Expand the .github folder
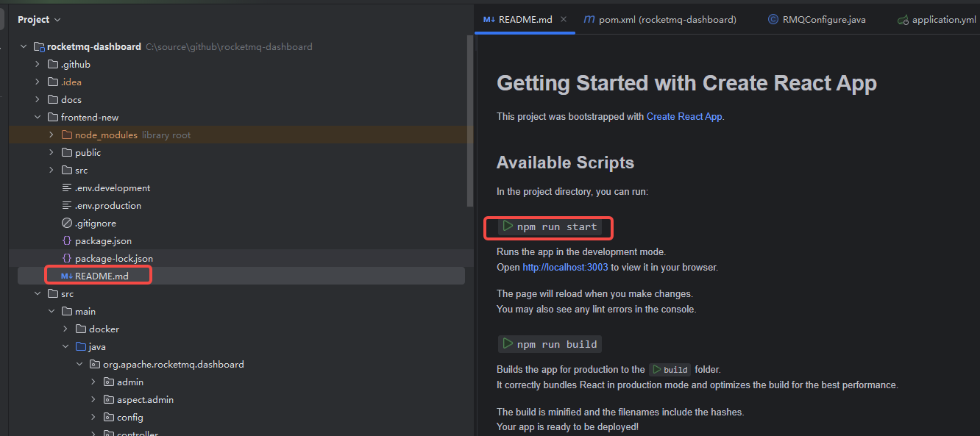The image size is (980, 436). point(38,64)
